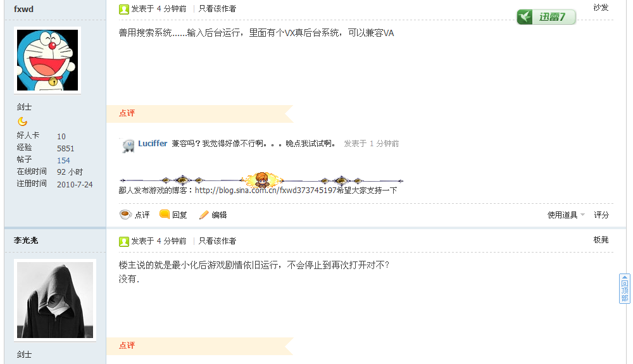The width and height of the screenshot is (633, 364).
Task: Filter by 只看该作者 in 李光兆's post
Action: coord(217,241)
